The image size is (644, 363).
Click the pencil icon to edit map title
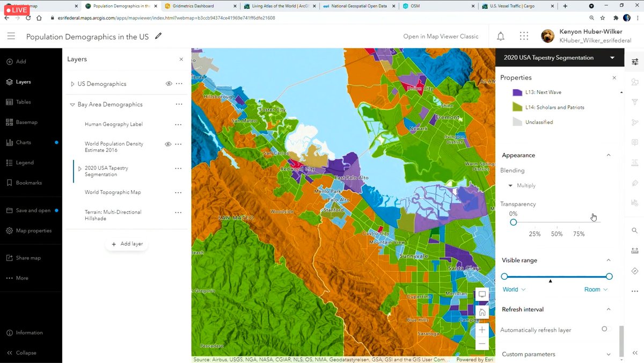coord(158,37)
